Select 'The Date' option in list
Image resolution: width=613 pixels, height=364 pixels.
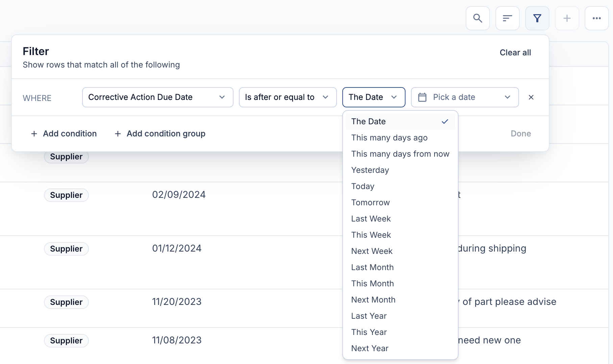tap(400, 122)
